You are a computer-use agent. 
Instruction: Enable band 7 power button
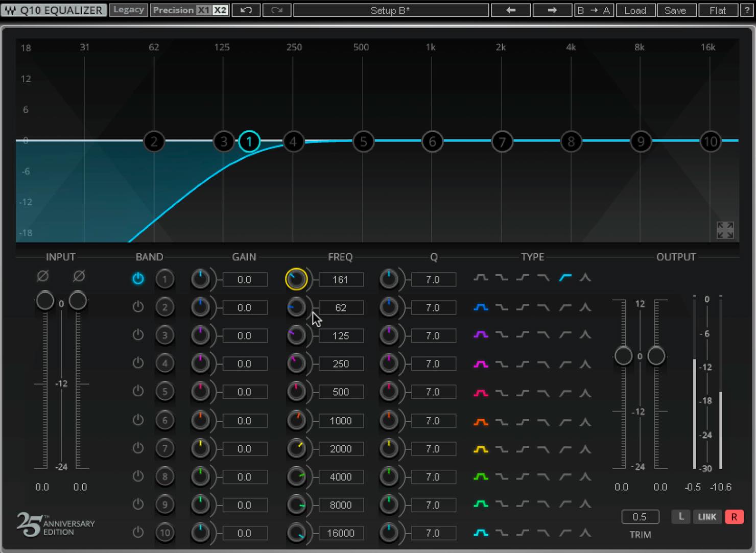click(138, 448)
